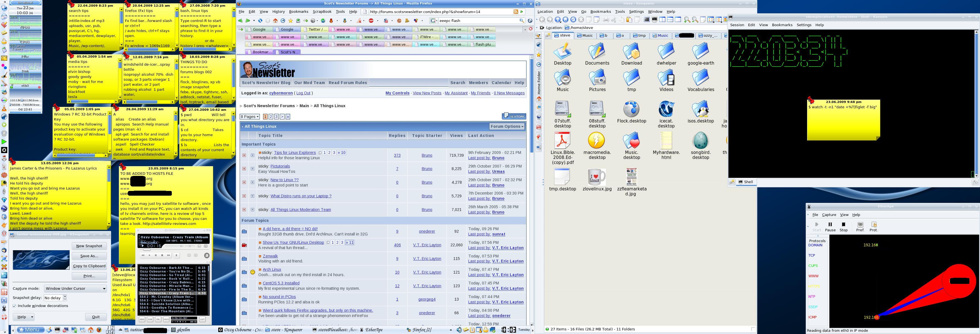Click the Adblock Plus ABP icon

point(371,21)
